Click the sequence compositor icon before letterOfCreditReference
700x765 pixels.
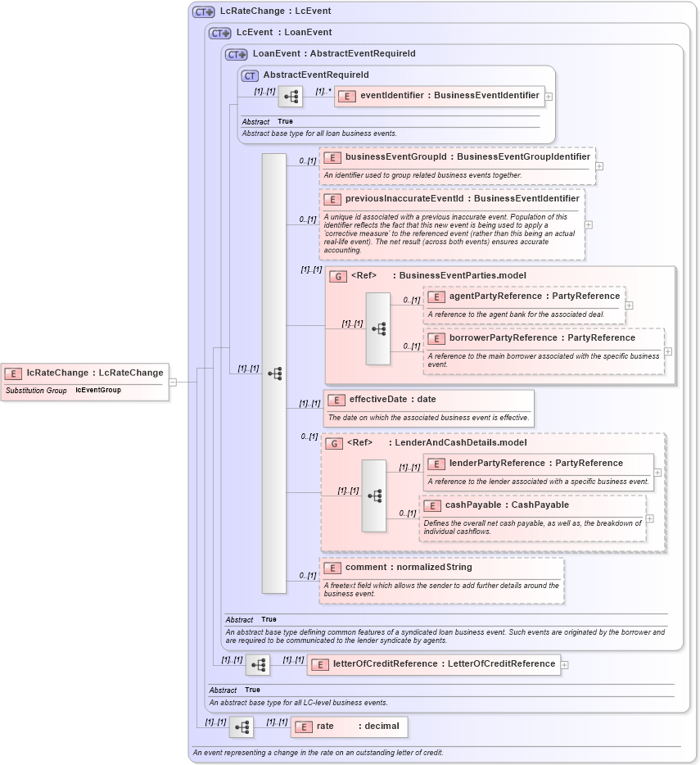pyautogui.click(x=256, y=664)
